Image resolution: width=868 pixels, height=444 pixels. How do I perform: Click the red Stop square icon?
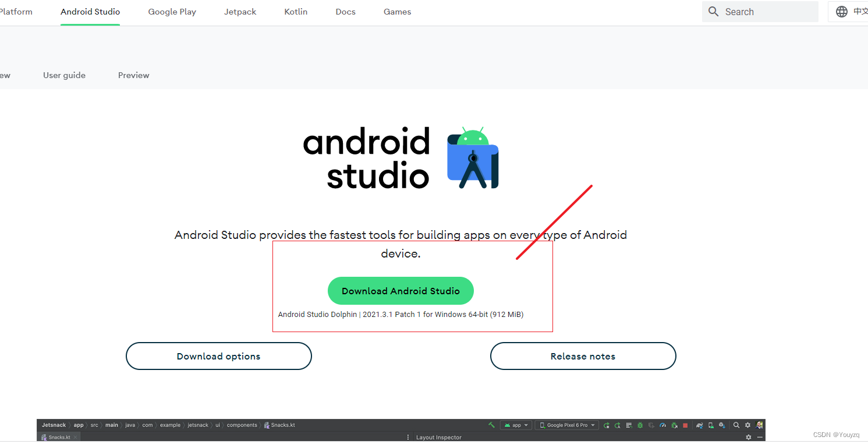[x=685, y=425]
